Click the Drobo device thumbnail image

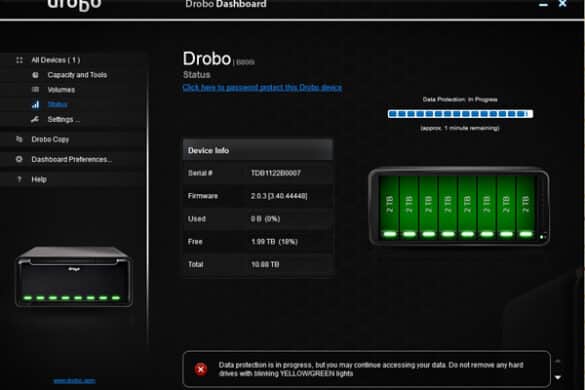tap(73, 277)
